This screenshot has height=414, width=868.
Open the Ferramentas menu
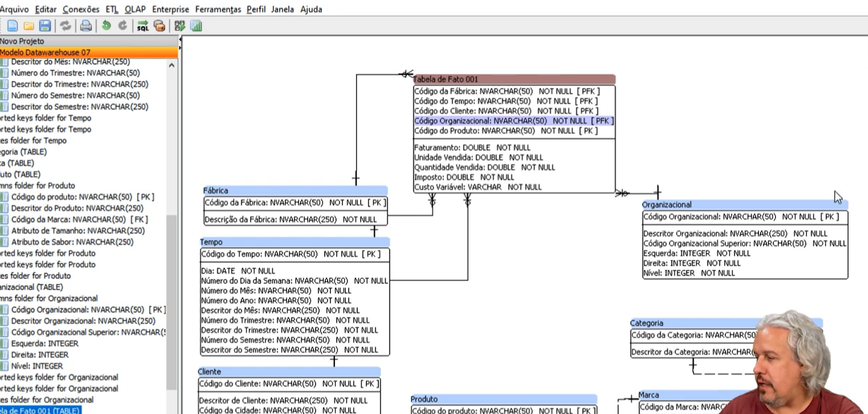click(x=218, y=9)
